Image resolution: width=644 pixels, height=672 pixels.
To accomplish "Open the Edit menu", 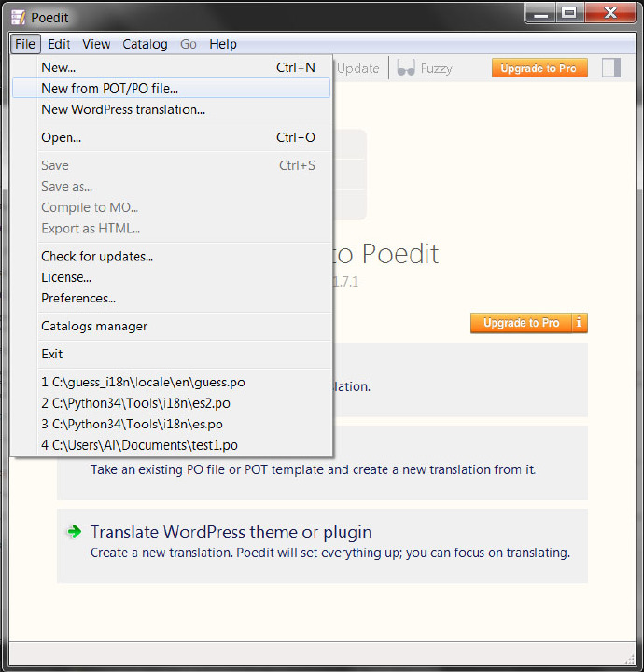I will pyautogui.click(x=59, y=44).
